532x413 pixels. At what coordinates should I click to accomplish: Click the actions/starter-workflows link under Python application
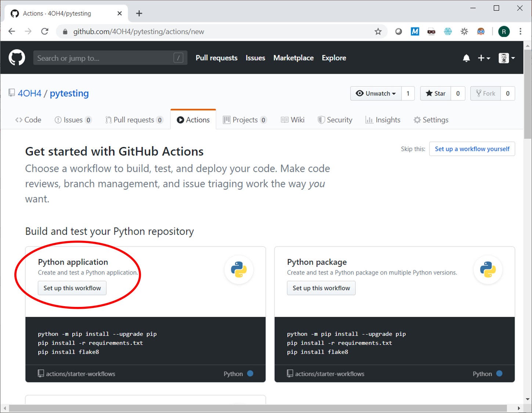80,374
